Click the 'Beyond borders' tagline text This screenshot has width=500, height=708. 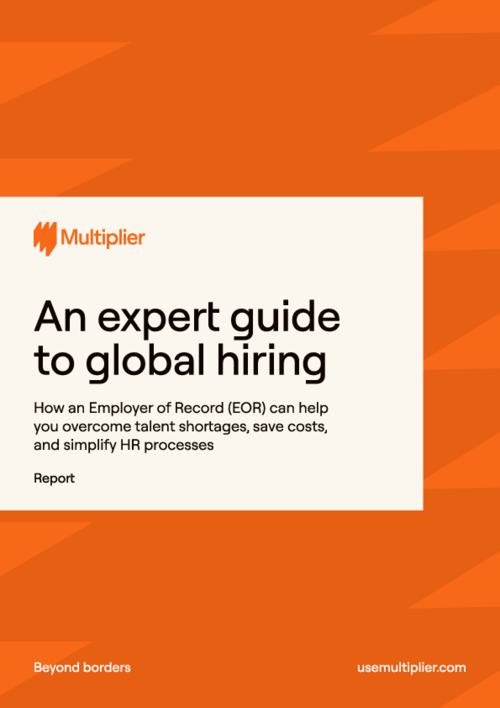click(x=82, y=667)
